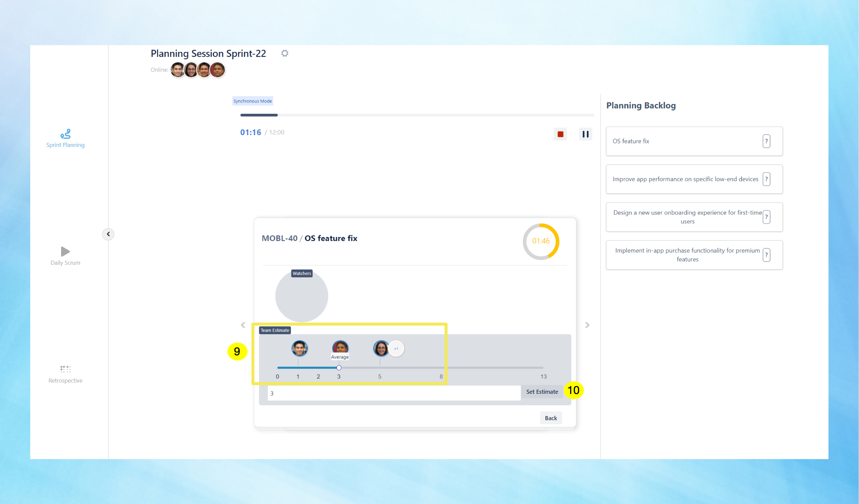The width and height of the screenshot is (859, 504).
Task: Click question mark on low-end devices item
Action: (766, 179)
